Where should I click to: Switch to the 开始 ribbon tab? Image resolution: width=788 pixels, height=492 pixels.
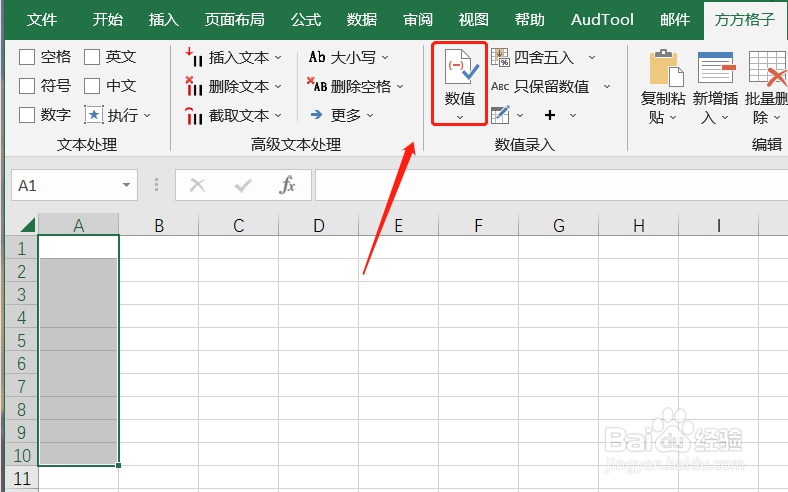click(x=108, y=20)
